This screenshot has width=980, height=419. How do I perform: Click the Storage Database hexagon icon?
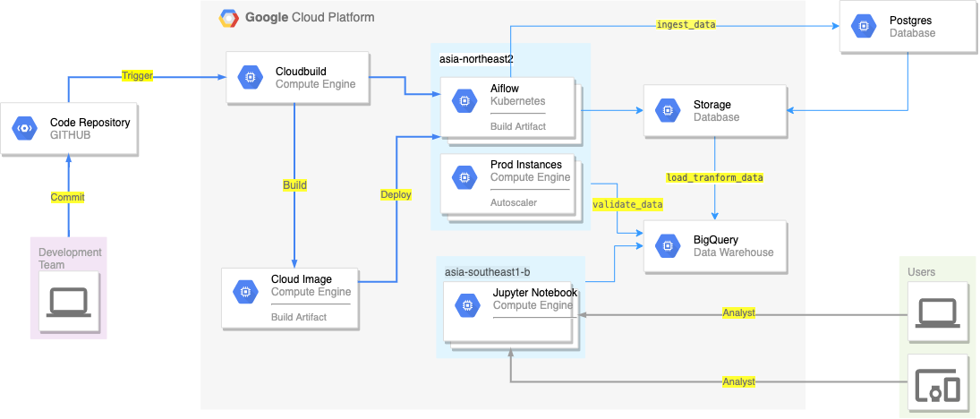click(669, 111)
